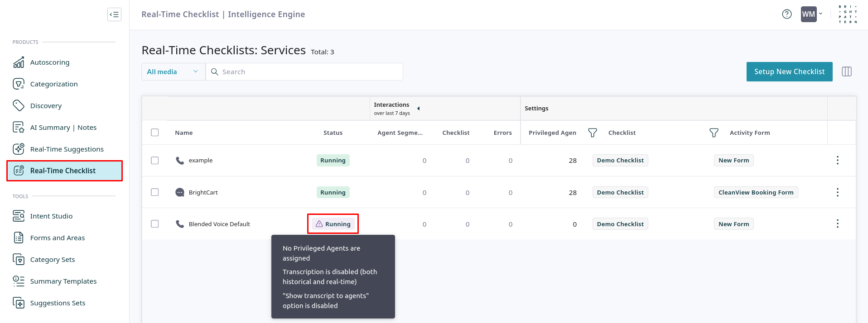868x323 pixels.
Task: Toggle the select-all checkbox in header
Action: 155,133
